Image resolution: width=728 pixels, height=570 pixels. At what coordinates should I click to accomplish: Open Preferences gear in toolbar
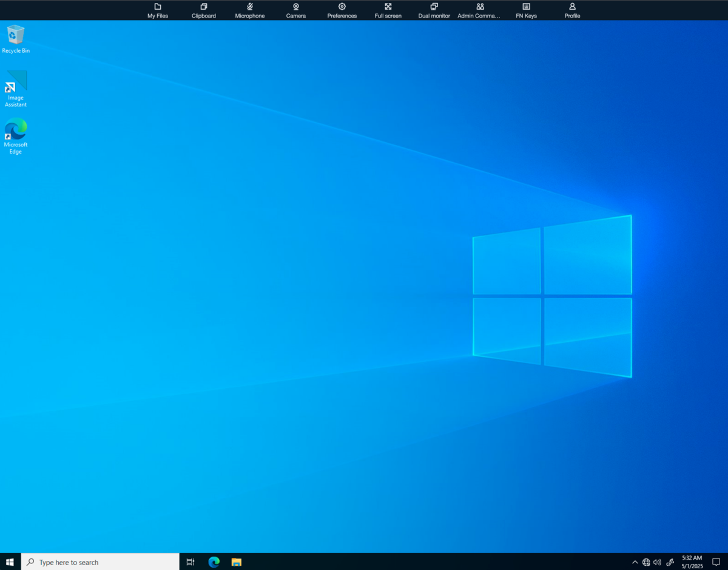[342, 10]
